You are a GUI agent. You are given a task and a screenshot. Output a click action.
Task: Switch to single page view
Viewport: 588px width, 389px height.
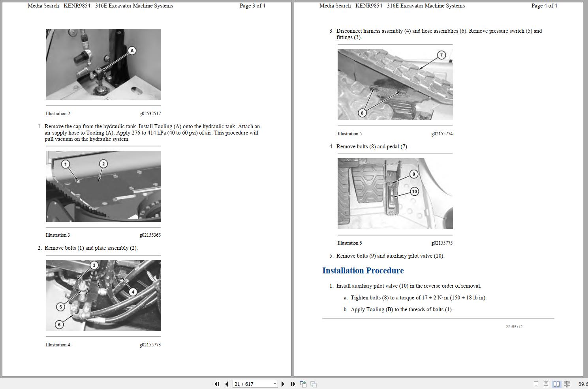tap(536, 384)
